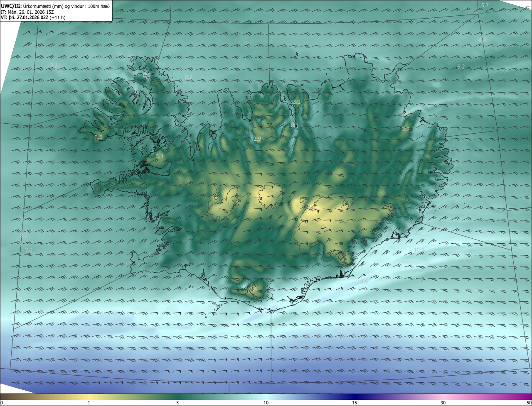Click the color scale legend bar

(x=266, y=396)
